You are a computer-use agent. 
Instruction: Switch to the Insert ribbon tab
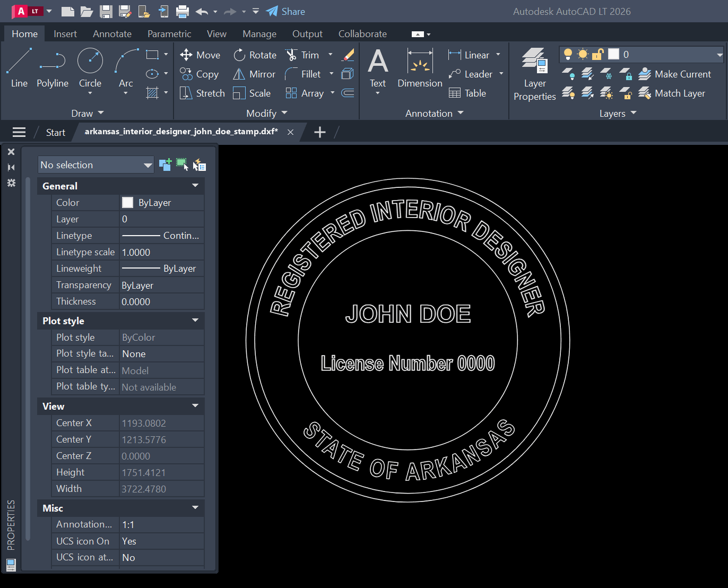pyautogui.click(x=65, y=34)
